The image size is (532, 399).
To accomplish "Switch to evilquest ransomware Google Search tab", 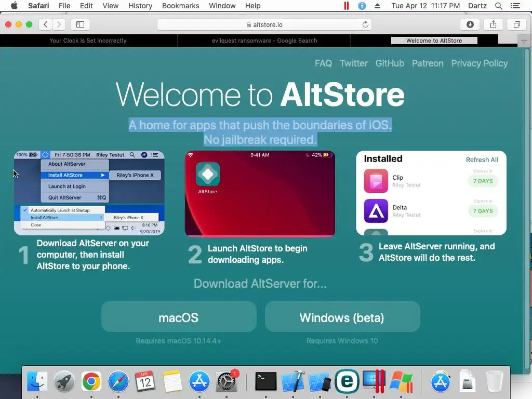I will [264, 41].
